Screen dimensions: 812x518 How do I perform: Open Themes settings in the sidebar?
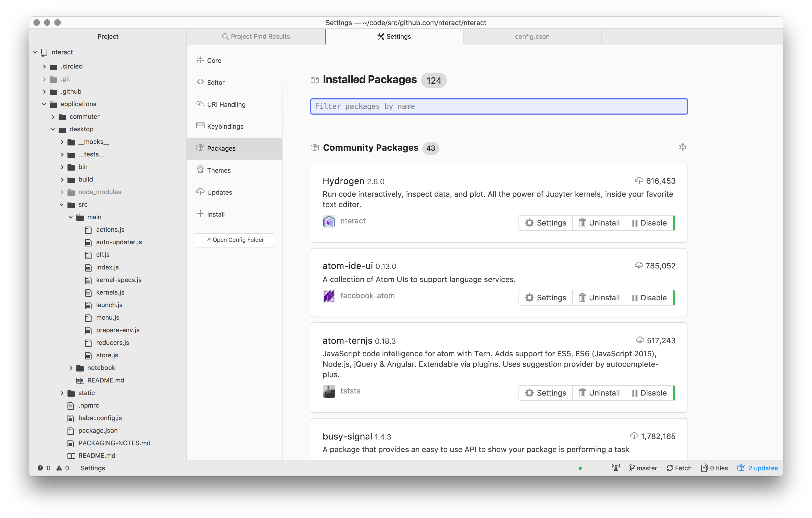(x=219, y=170)
